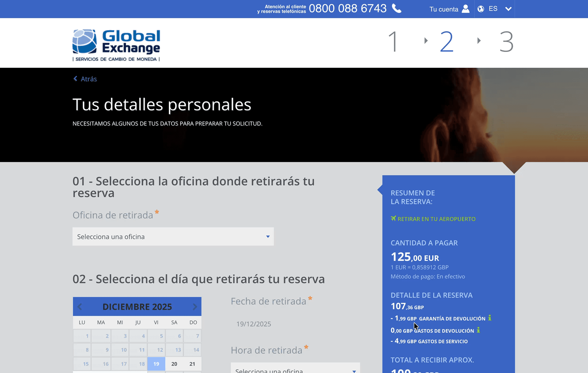Click the phone icon beside the number
The height and width of the screenshot is (373, 588).
click(397, 9)
